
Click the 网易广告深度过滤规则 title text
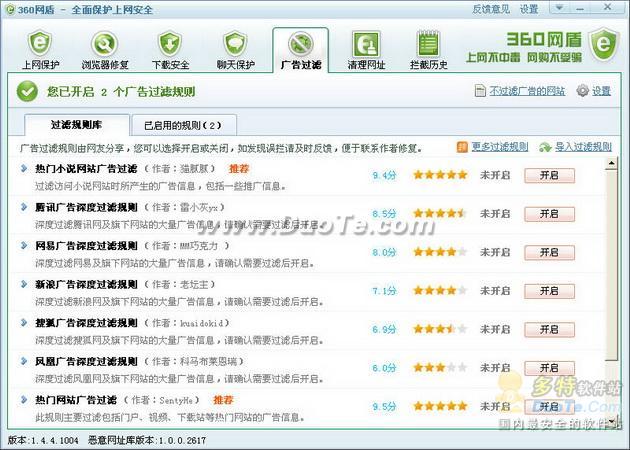pyautogui.click(x=86, y=245)
